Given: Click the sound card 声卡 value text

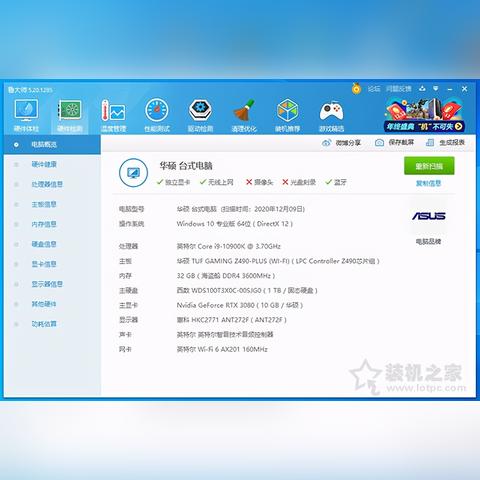Looking at the screenshot, I should (225, 334).
